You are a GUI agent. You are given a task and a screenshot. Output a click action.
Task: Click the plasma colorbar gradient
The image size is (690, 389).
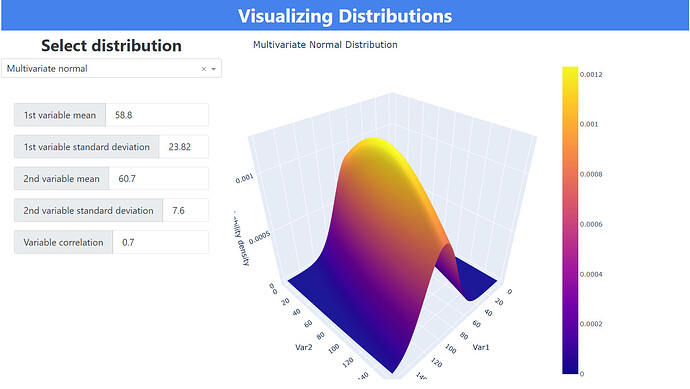point(570,220)
